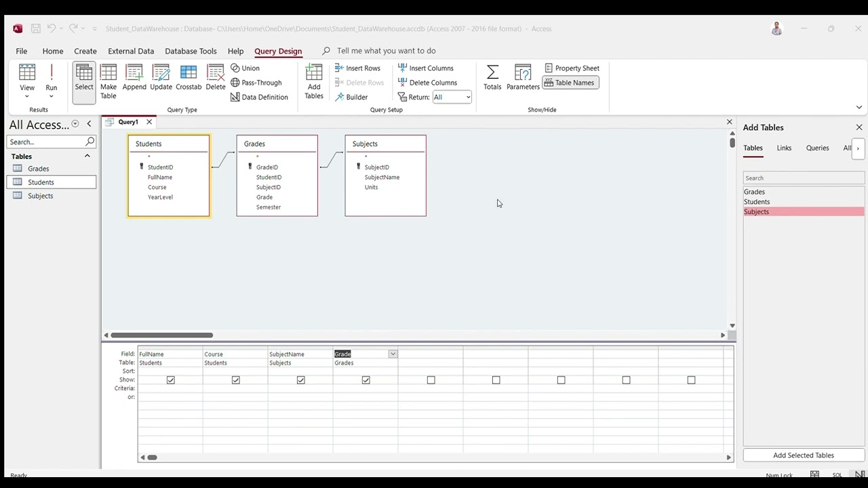Screen dimensions: 868x488
Task: Choose the Select query type
Action: pos(84,81)
